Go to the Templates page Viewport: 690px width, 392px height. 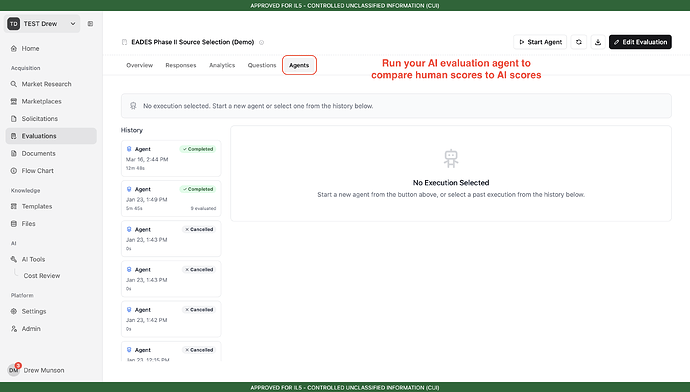point(37,206)
